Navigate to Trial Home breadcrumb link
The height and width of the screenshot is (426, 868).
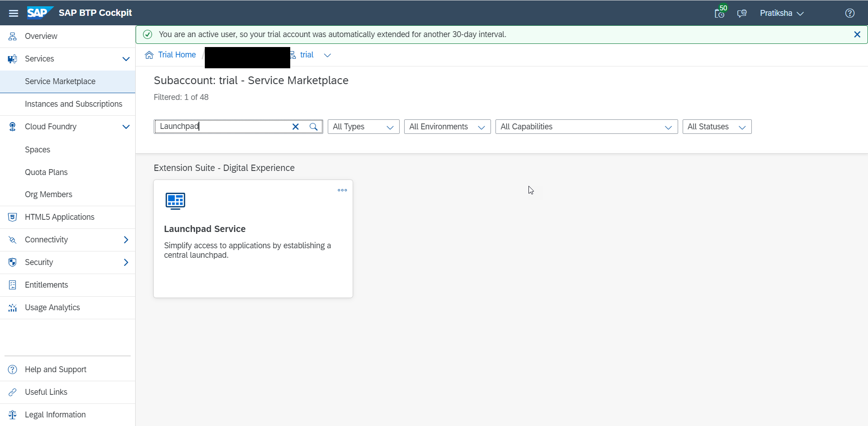[176, 55]
